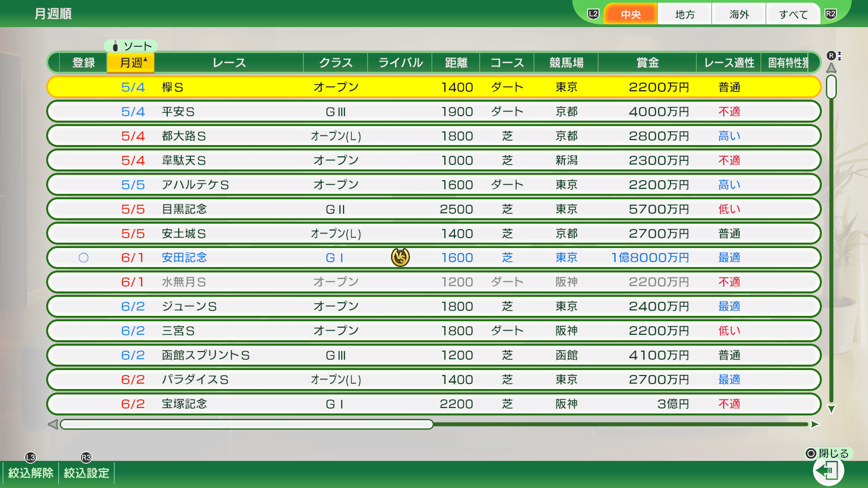The image size is (868, 488).
Task: Show the すべて tab
Action: (793, 14)
